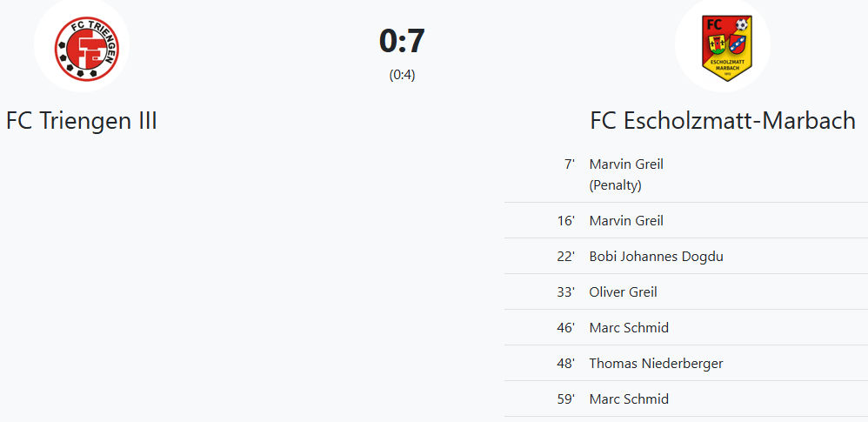This screenshot has width=868, height=422.
Task: Select Marvin Greil's 16th-minute goal
Action: (626, 221)
